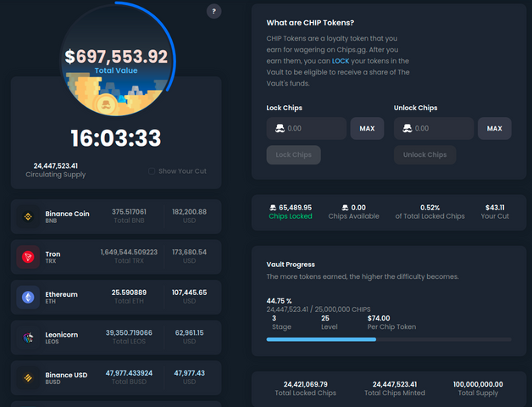Click the 39,350.719066 Total LEOS amount

(x=129, y=333)
